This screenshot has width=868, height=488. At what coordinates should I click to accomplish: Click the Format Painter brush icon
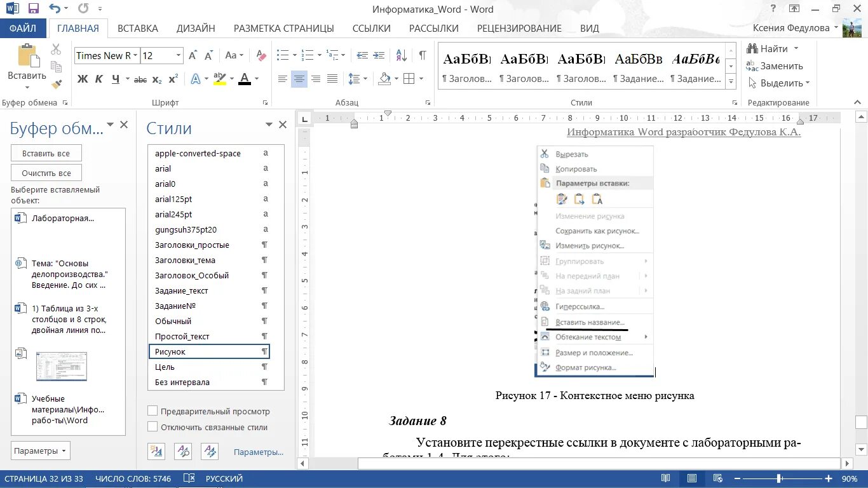(56, 83)
